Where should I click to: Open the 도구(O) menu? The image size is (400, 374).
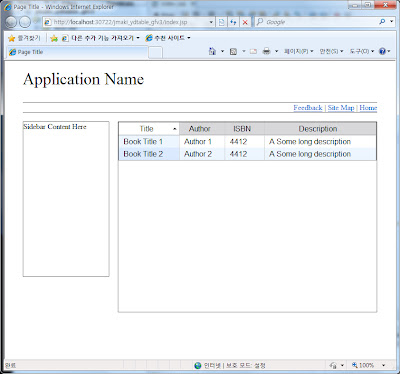point(362,51)
